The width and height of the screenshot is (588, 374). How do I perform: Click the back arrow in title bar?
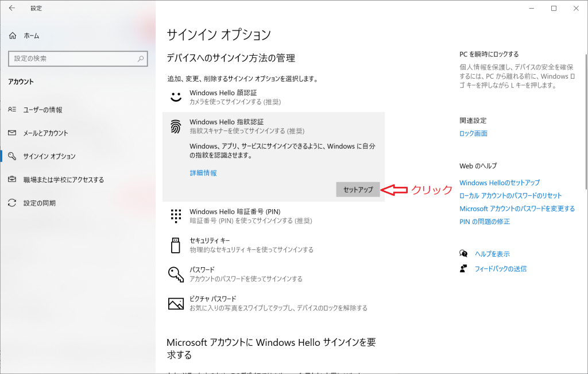12,8
